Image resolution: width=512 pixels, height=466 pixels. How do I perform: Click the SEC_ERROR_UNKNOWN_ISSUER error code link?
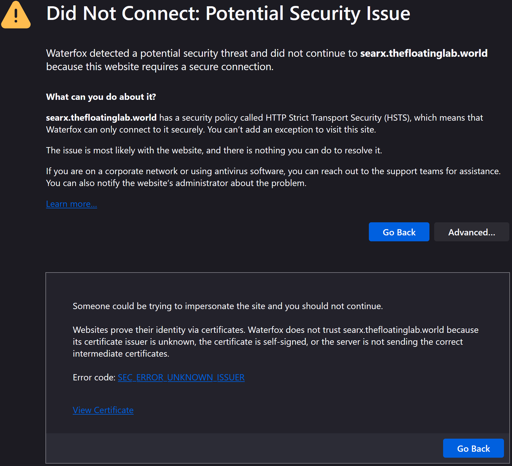[181, 377]
